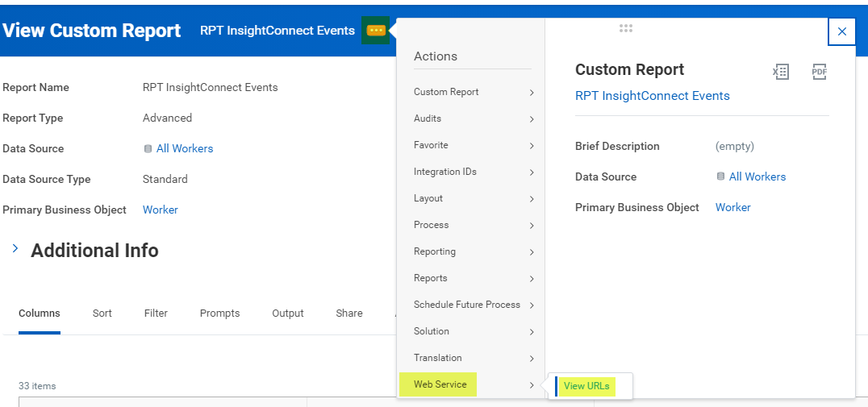868x407 pixels.
Task: Open the Prompts tab
Action: (x=219, y=314)
